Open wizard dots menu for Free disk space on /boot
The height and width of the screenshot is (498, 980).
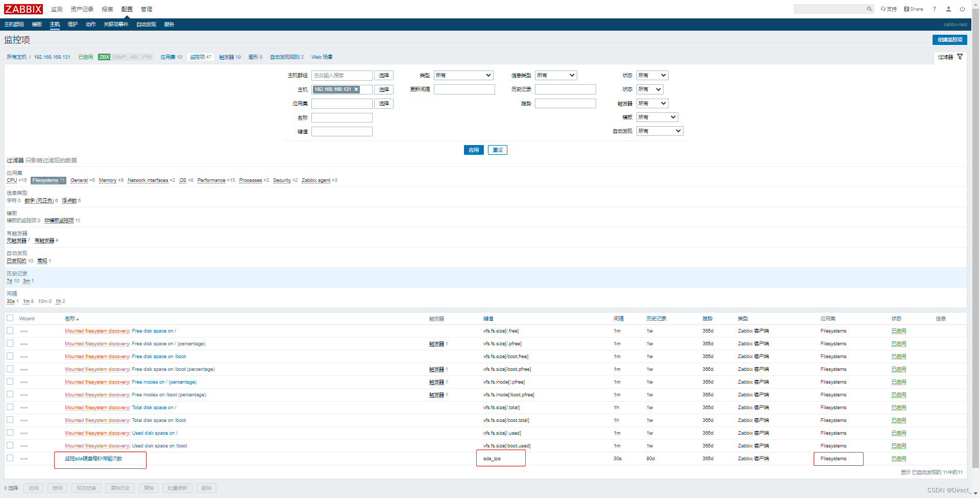click(24, 357)
